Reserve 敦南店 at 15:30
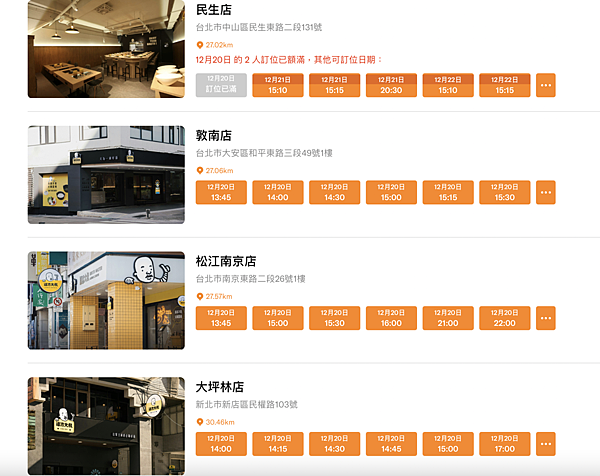This screenshot has width=600, height=476. (505, 192)
